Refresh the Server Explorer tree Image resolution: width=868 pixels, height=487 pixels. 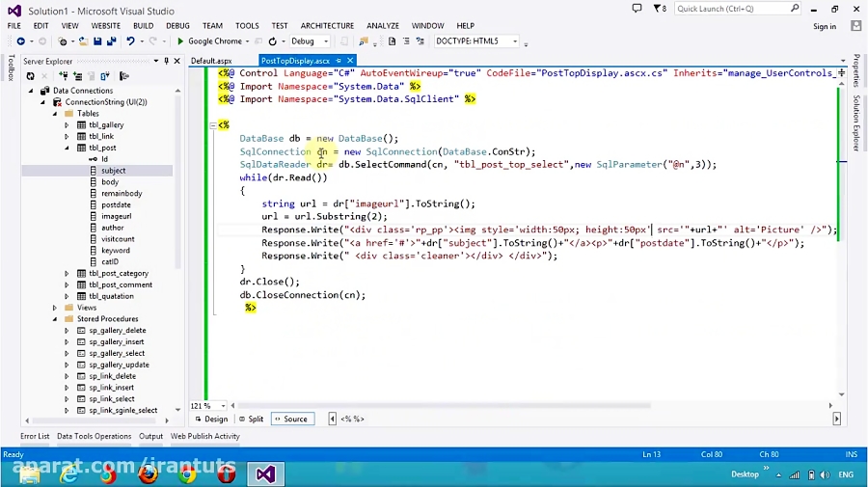28,75
